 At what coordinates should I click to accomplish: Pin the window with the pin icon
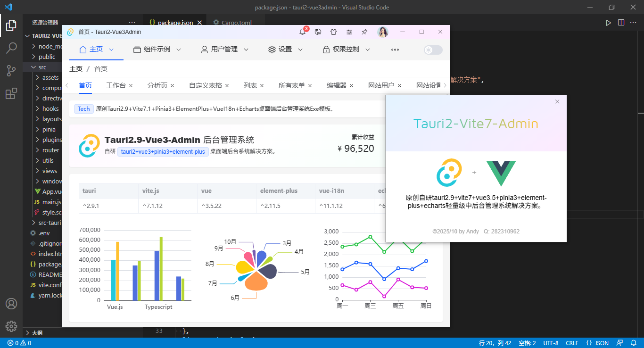tap(364, 32)
